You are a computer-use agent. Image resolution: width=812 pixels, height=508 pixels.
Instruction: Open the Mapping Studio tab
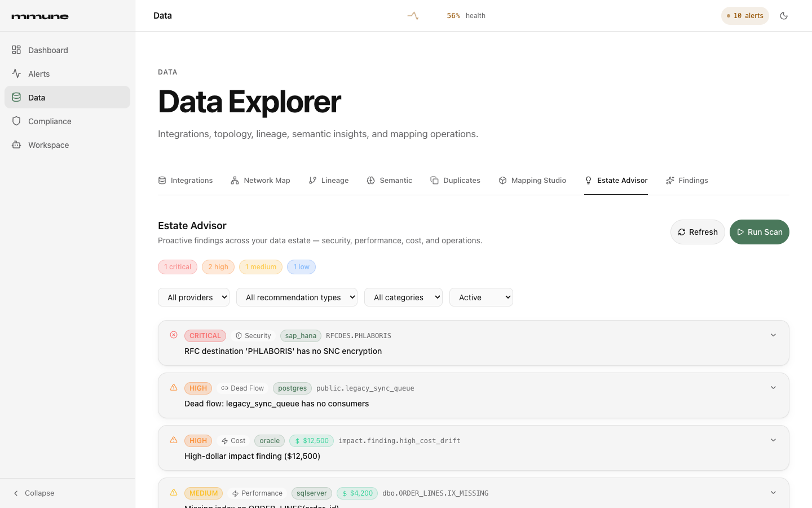pos(532,181)
